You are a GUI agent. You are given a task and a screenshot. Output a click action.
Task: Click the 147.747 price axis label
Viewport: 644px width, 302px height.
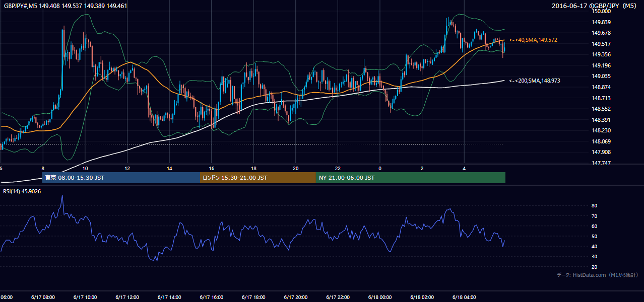pyautogui.click(x=601, y=163)
